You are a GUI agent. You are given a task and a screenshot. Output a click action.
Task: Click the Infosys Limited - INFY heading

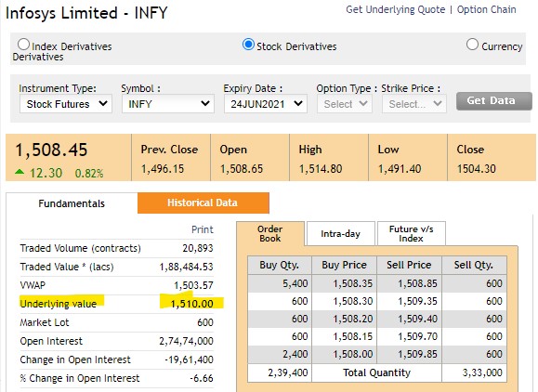[86, 13]
